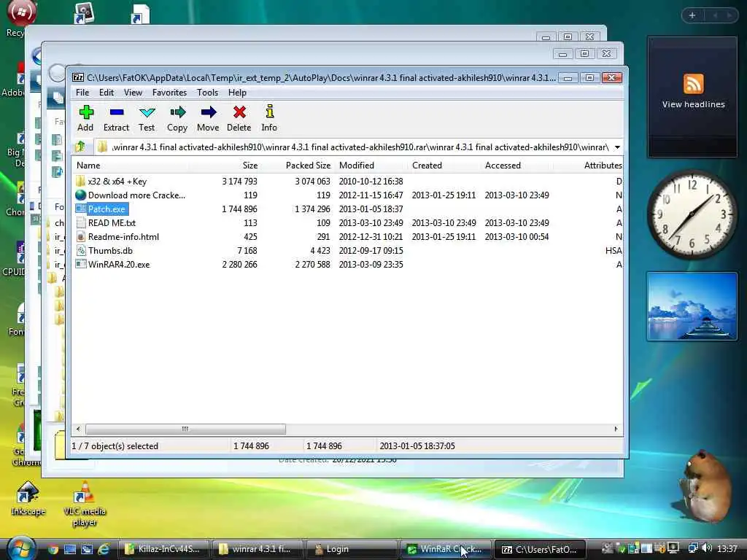Click the Copy toolbar icon
The width and height of the screenshot is (747, 560).
coord(177,112)
